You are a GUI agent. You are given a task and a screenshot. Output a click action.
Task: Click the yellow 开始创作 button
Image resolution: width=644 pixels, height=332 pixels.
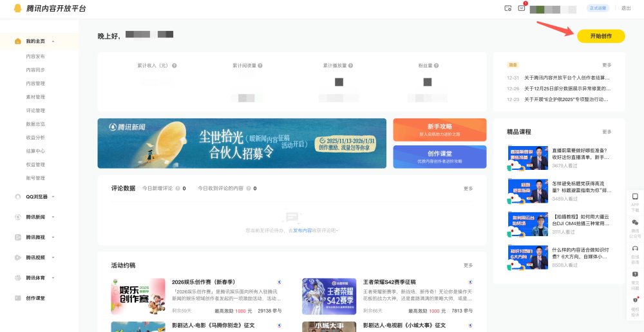[x=601, y=36]
